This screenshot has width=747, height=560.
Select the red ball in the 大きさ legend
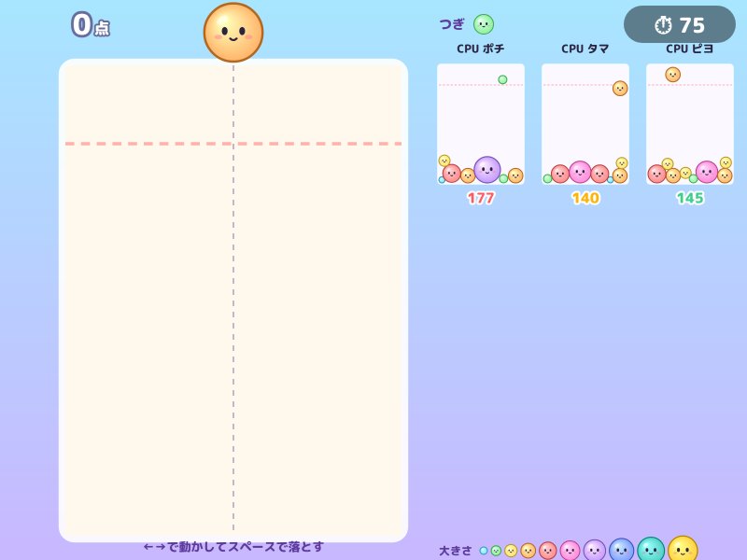tap(548, 551)
